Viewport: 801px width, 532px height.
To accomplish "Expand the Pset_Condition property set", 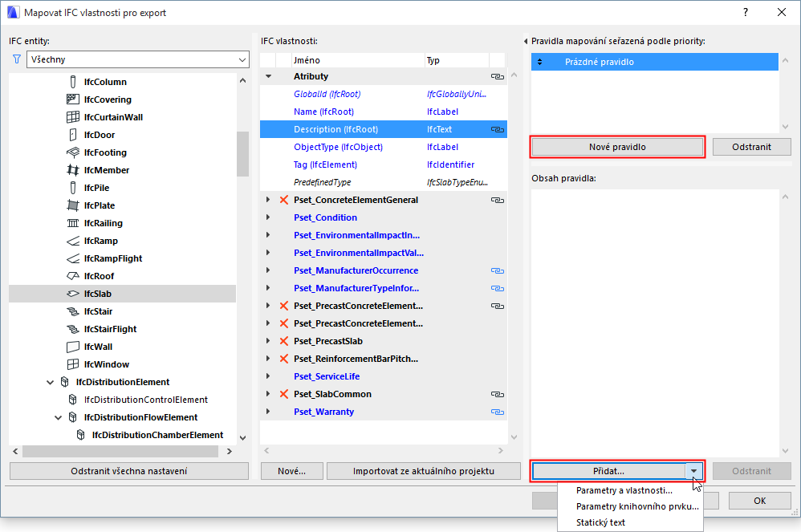I will (268, 217).
